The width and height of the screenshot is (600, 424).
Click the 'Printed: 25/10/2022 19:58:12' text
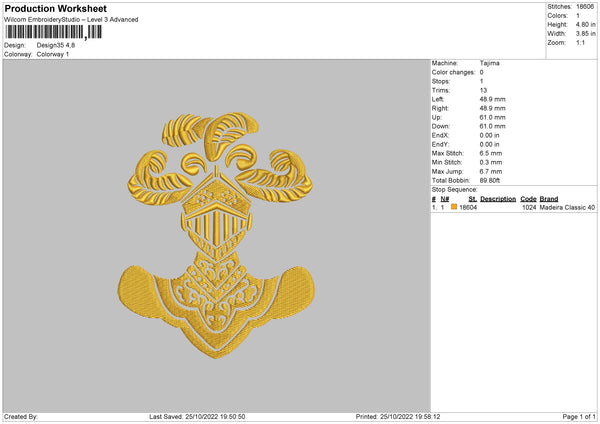pyautogui.click(x=398, y=417)
